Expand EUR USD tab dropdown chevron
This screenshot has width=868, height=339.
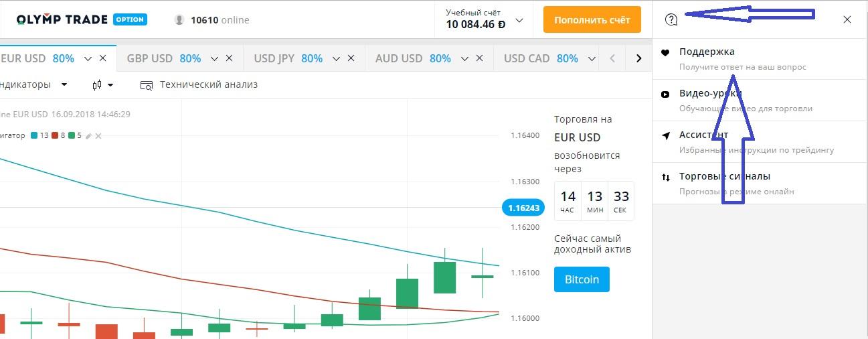click(x=88, y=59)
